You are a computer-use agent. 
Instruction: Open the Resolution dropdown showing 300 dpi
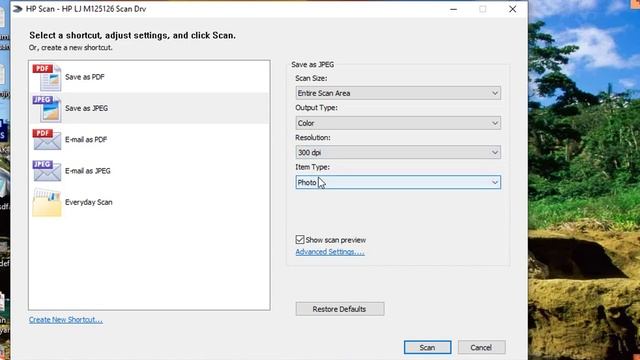click(x=398, y=153)
